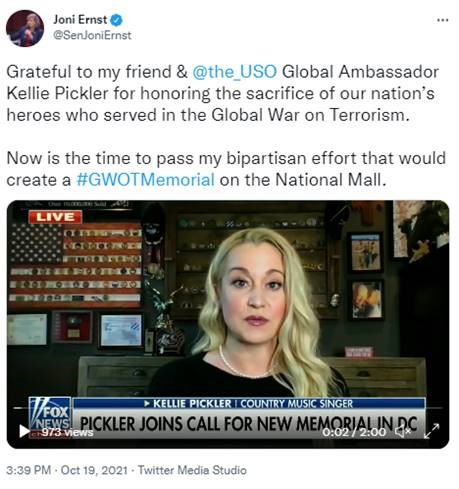The height and width of the screenshot is (489, 459).
Task: Open the Twitter Media Studio source link
Action: click(192, 470)
